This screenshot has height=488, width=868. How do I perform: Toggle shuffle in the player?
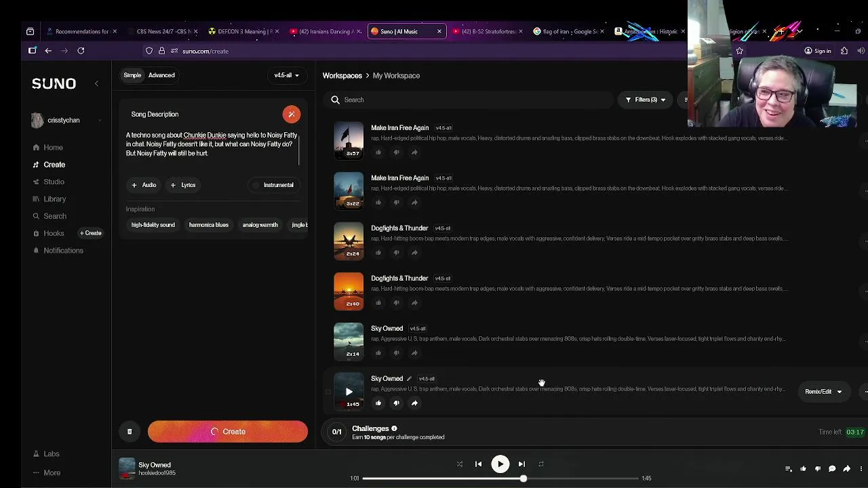point(460,464)
